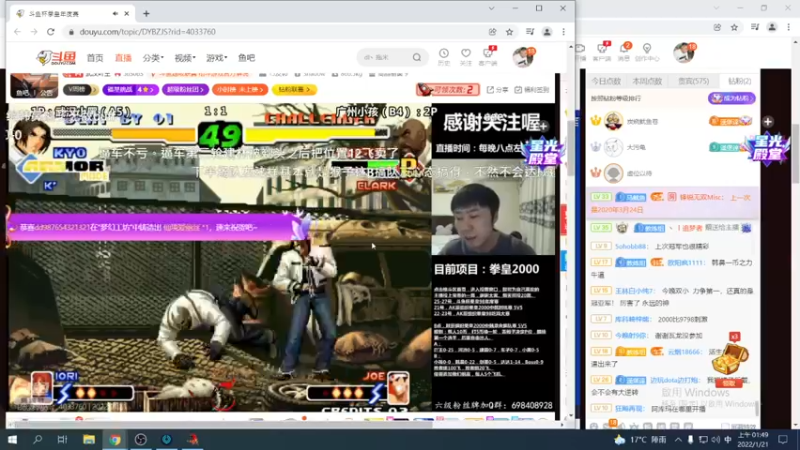Open treasure chest in chat
800x450 pixels.
click(x=730, y=359)
